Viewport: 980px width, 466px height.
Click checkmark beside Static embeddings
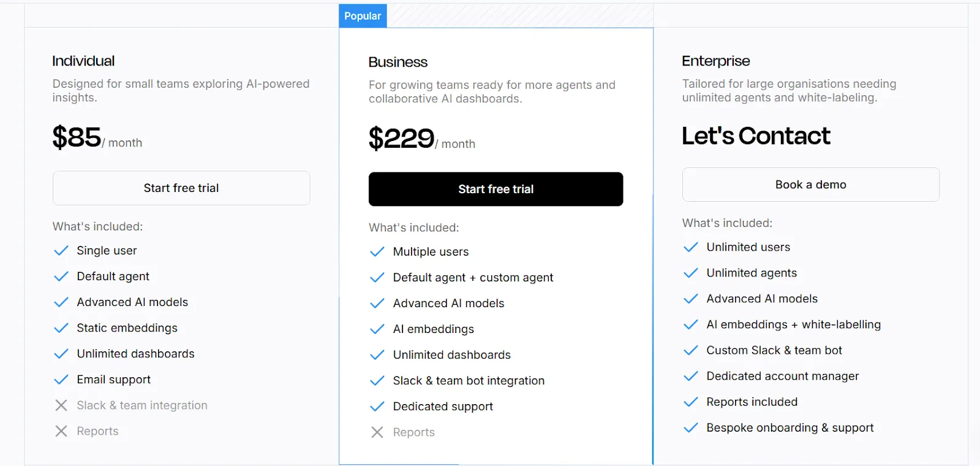pos(61,328)
